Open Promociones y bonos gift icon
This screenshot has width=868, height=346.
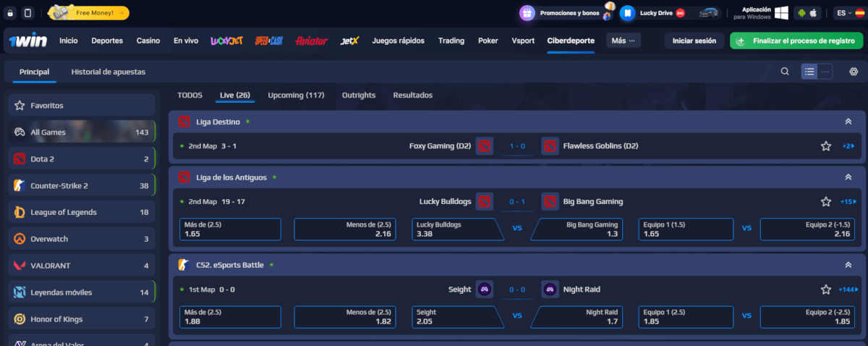click(x=528, y=13)
